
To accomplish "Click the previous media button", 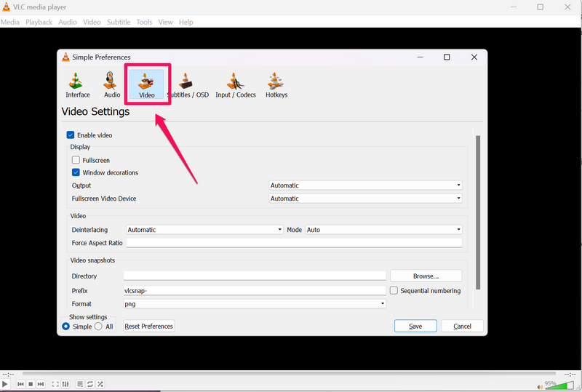I will (21, 384).
